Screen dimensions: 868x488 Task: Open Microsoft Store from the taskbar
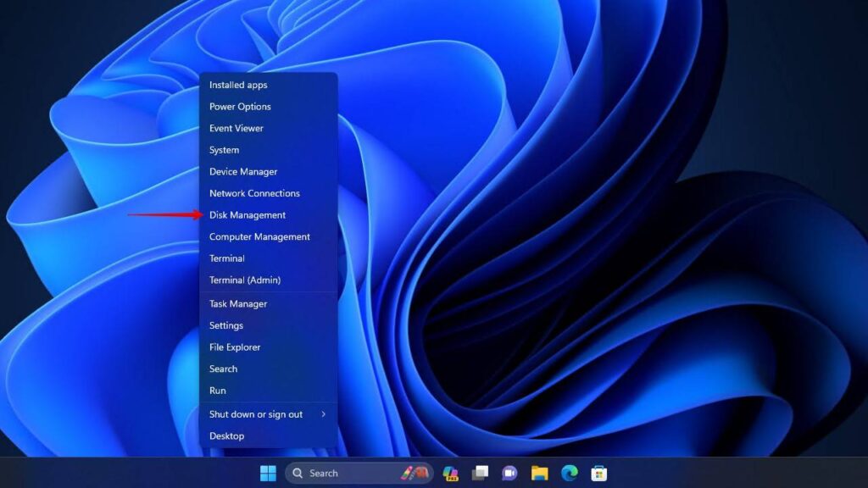click(598, 473)
